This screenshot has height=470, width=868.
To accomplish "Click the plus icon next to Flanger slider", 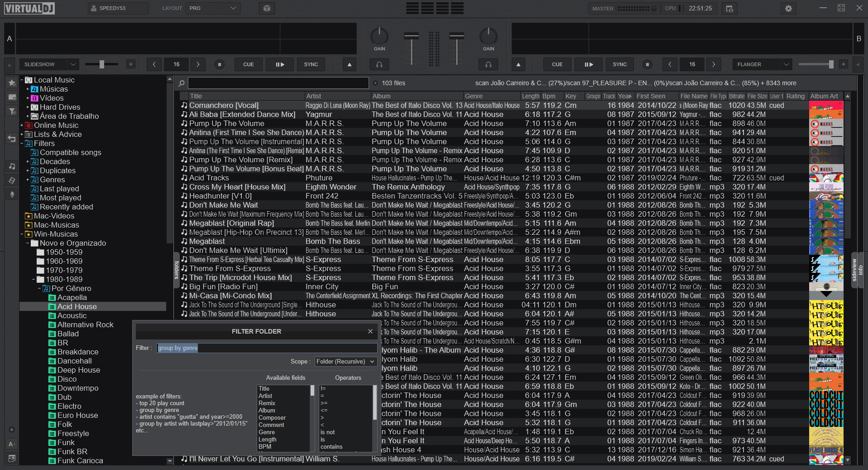I will pos(844,64).
